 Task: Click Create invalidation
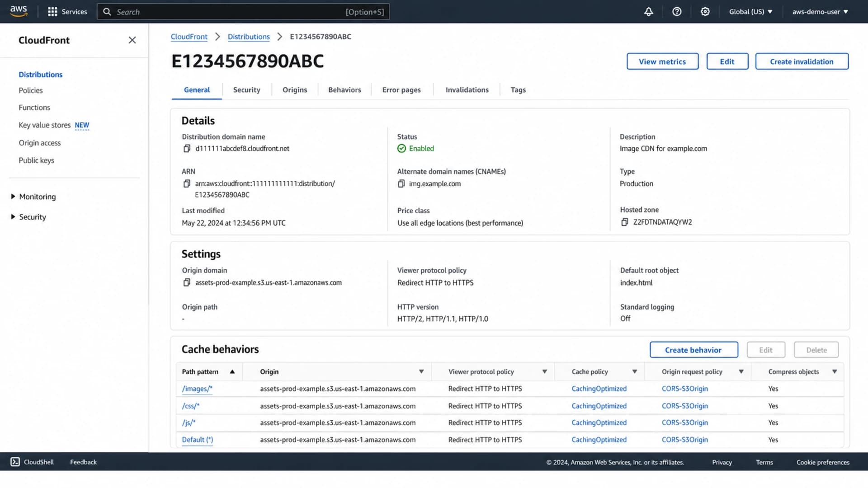pos(802,61)
